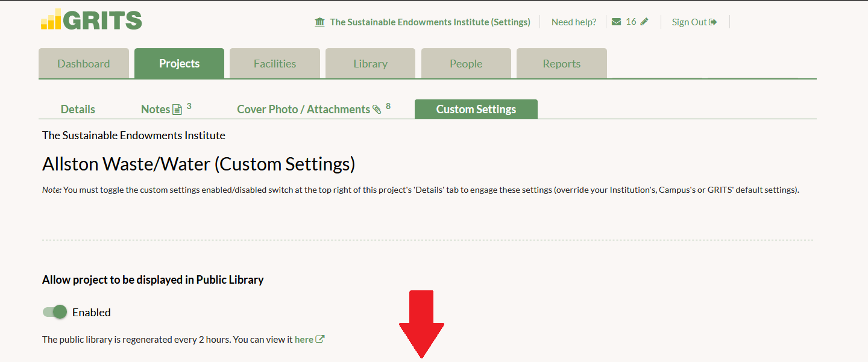The width and height of the screenshot is (868, 362).
Task: Open the Facilities tab
Action: (x=275, y=63)
